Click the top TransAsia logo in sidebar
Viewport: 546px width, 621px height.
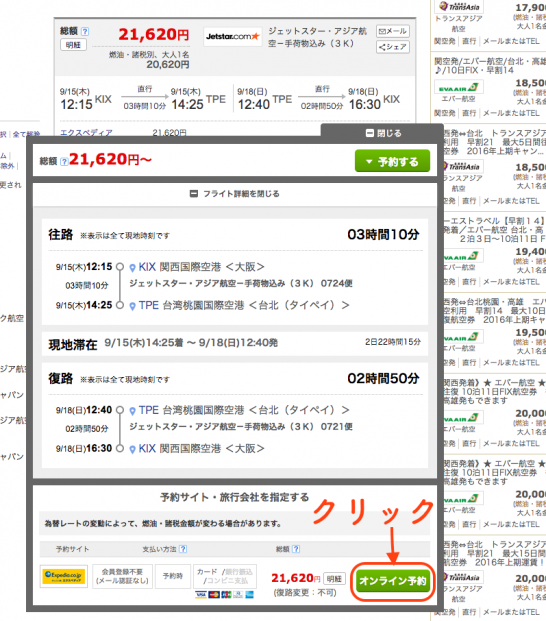tap(459, 6)
